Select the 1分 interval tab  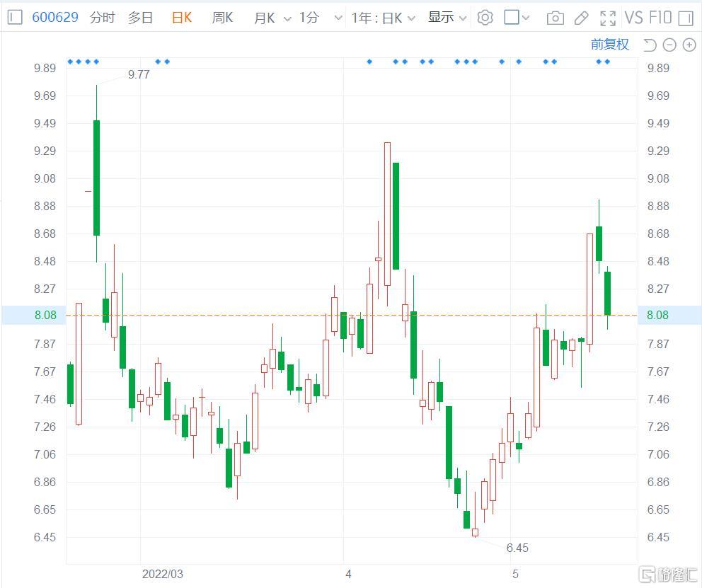click(309, 18)
